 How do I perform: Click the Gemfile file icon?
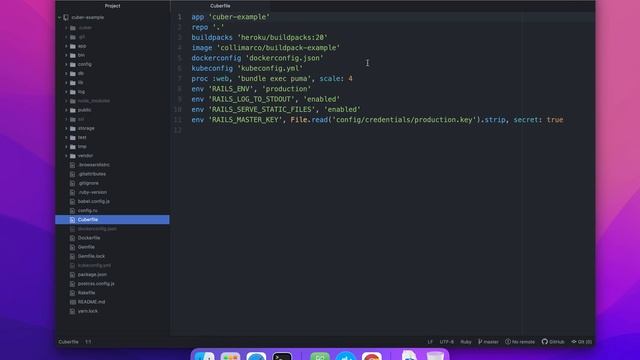pyautogui.click(x=72, y=247)
